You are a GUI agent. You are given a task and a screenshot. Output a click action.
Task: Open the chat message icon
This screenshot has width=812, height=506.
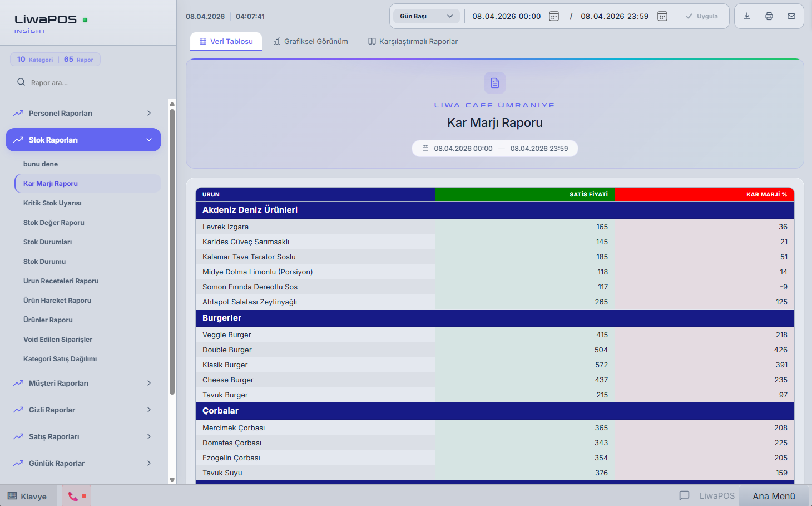coord(684,495)
